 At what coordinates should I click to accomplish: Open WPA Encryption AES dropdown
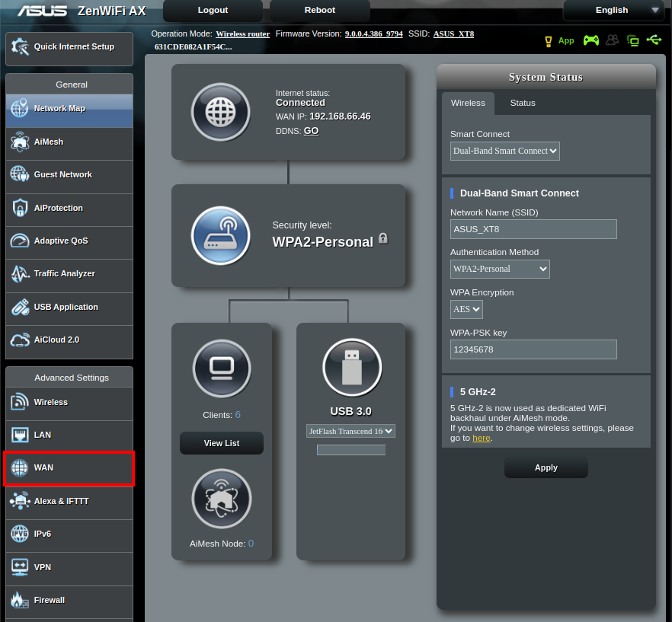(x=466, y=309)
